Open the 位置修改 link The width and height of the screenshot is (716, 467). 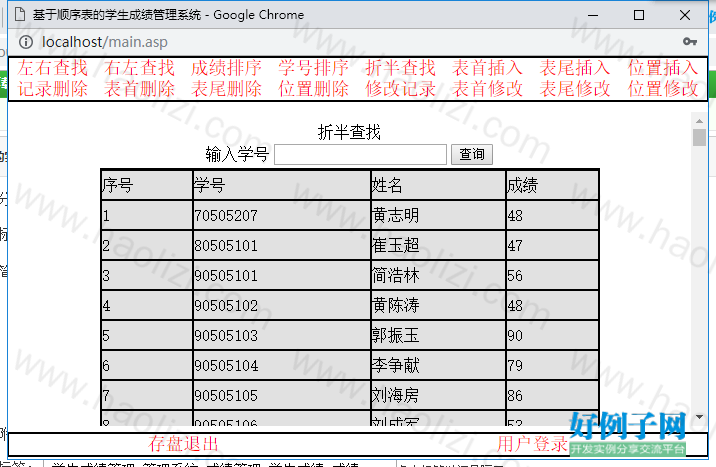(663, 89)
